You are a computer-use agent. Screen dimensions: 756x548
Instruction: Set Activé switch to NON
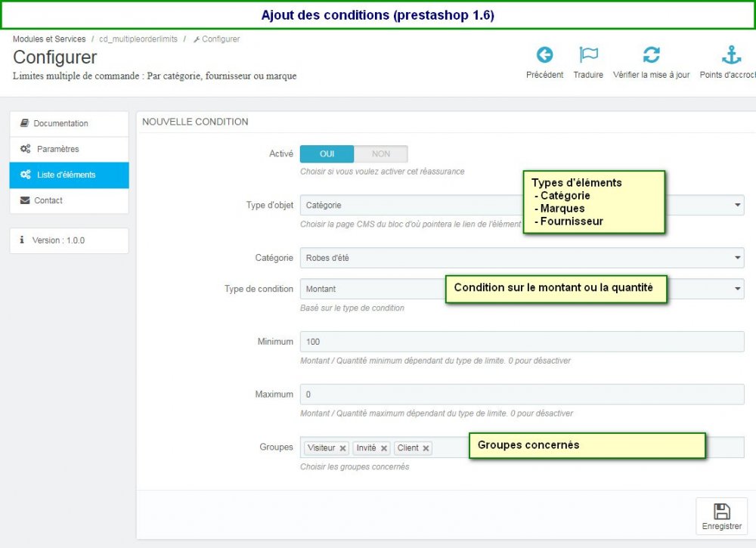click(381, 153)
